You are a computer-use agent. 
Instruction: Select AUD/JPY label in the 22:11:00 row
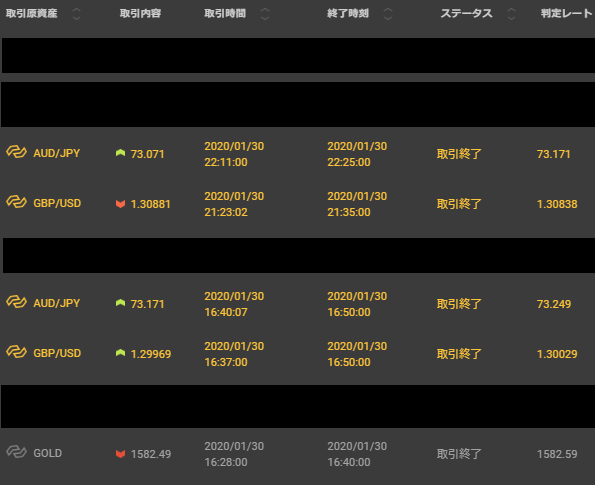point(57,153)
